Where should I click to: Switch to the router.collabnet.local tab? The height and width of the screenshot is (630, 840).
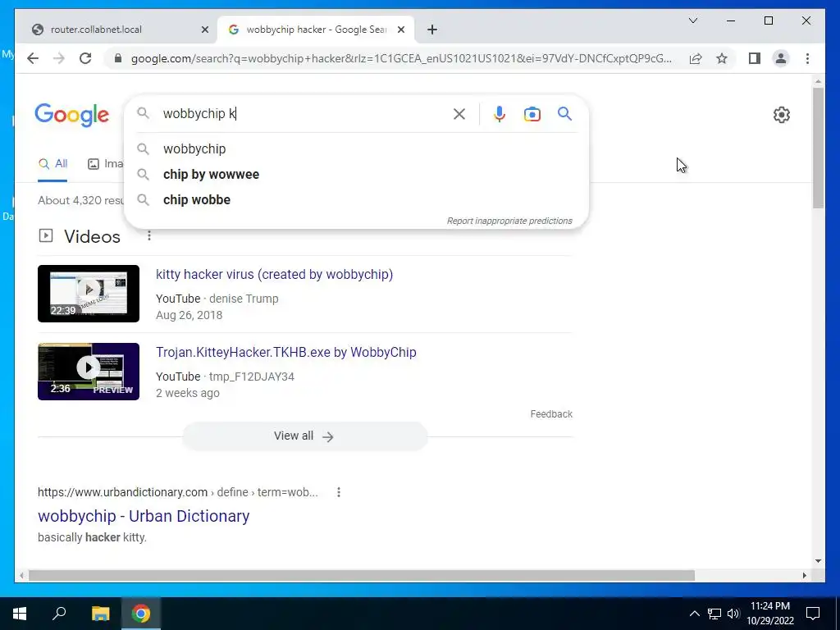[116, 30]
